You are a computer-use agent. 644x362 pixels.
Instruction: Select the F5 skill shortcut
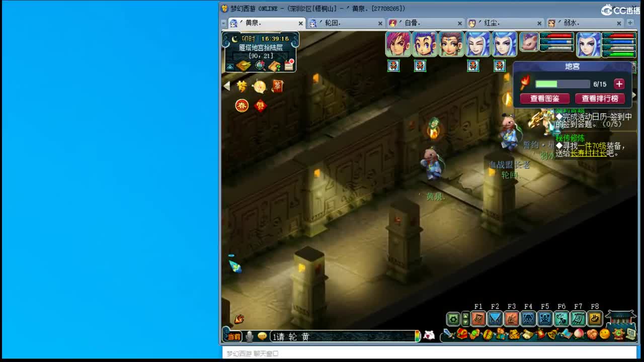pyautogui.click(x=545, y=319)
